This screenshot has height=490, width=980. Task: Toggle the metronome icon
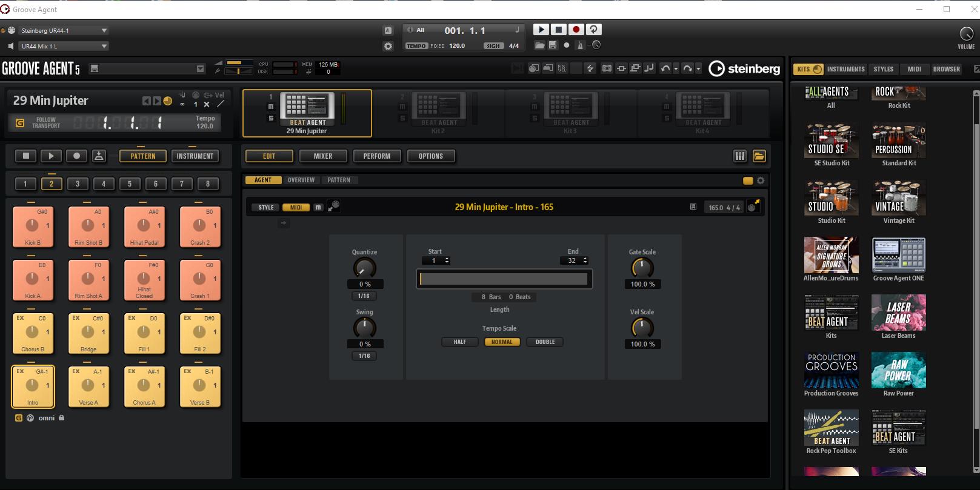[580, 45]
